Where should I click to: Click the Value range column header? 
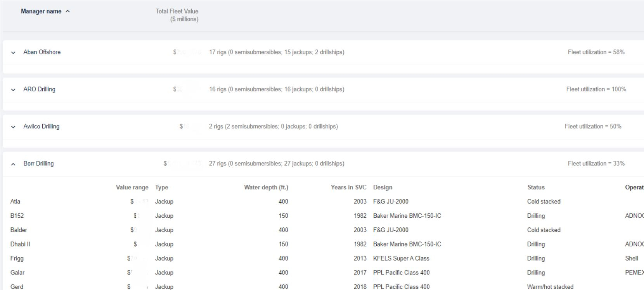(x=132, y=187)
